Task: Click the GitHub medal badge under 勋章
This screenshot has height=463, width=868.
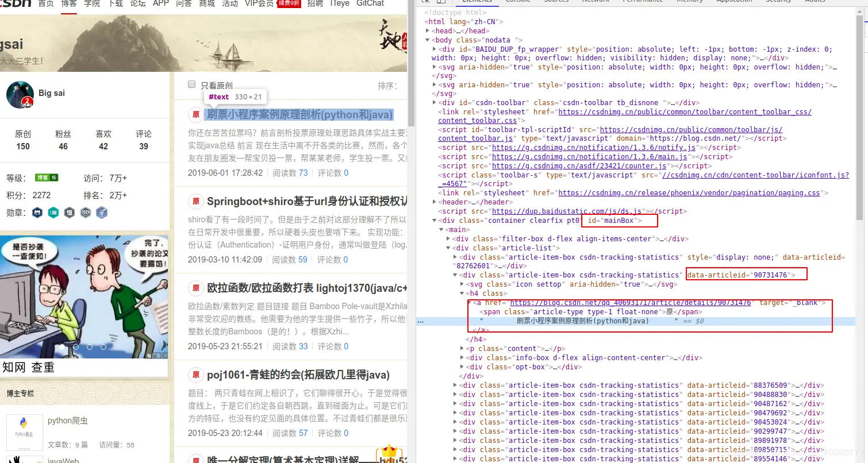Action: point(37,213)
